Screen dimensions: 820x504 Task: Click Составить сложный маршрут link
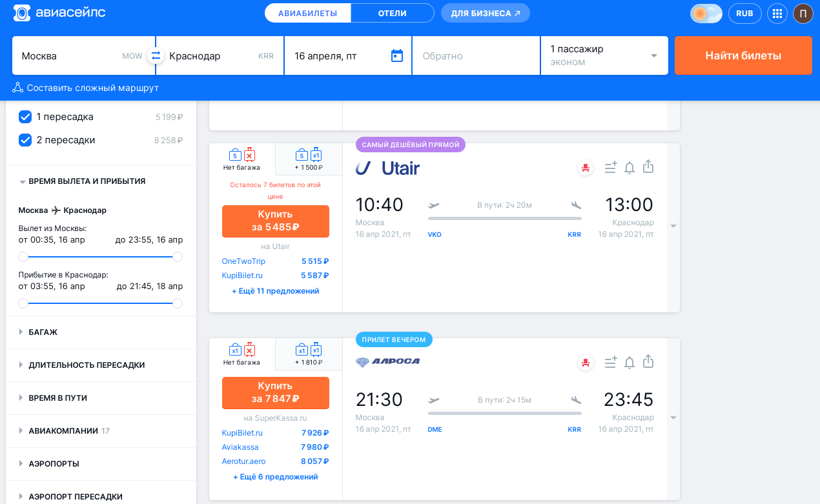92,88
